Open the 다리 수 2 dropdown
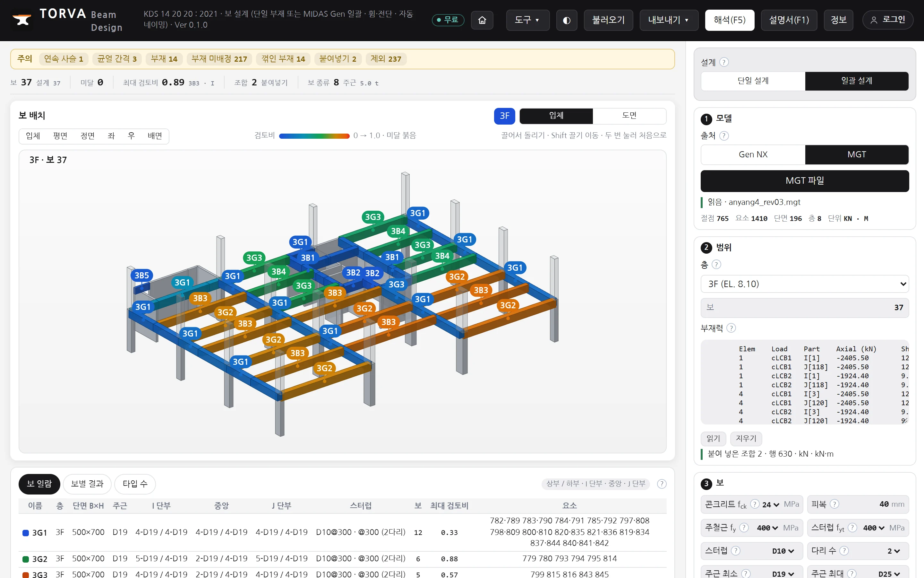The width and height of the screenshot is (924, 578). coord(894,551)
